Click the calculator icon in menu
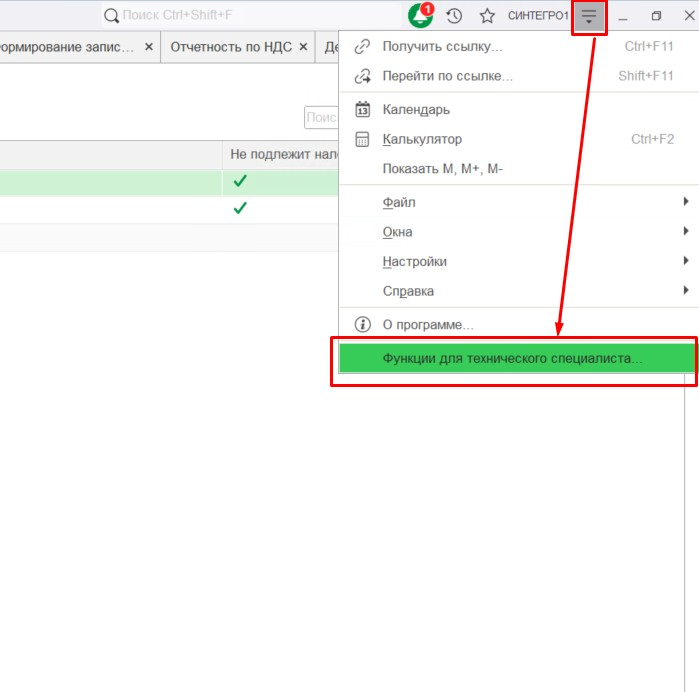This screenshot has width=699, height=692. (x=363, y=139)
